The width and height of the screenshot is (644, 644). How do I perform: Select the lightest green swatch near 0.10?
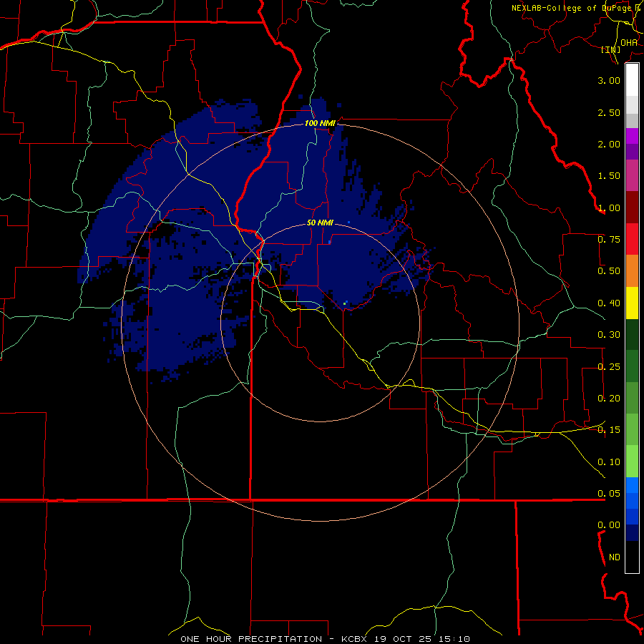pos(632,462)
